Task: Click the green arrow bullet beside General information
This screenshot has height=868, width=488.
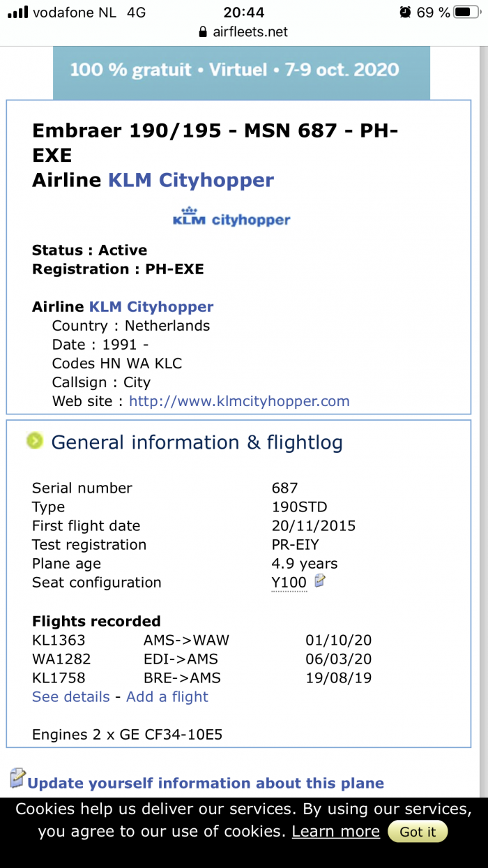Action: tap(34, 441)
